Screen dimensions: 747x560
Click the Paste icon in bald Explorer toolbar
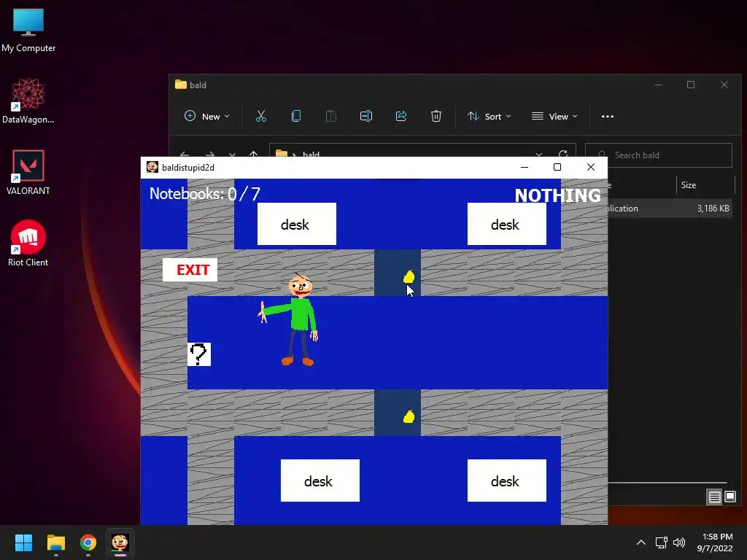(x=331, y=116)
